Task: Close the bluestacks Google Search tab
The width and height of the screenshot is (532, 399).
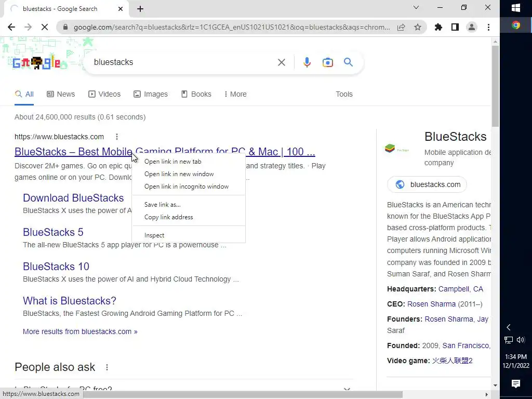Action: [121, 9]
